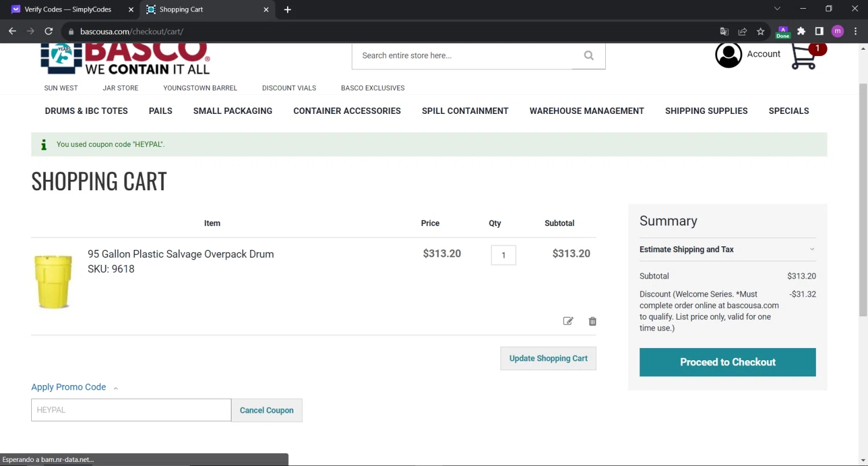
Task: Open the Specials menu
Action: click(789, 111)
